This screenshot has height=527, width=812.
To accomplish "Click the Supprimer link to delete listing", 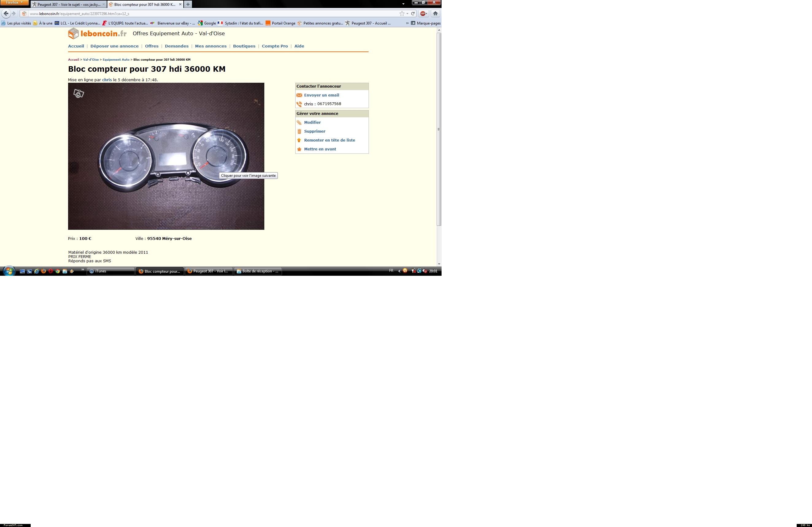I will click(x=315, y=131).
